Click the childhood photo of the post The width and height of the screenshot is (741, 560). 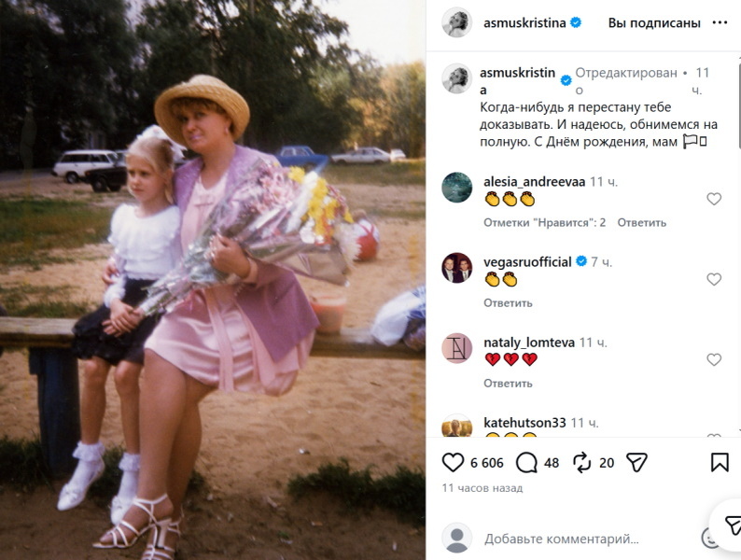pos(213,280)
